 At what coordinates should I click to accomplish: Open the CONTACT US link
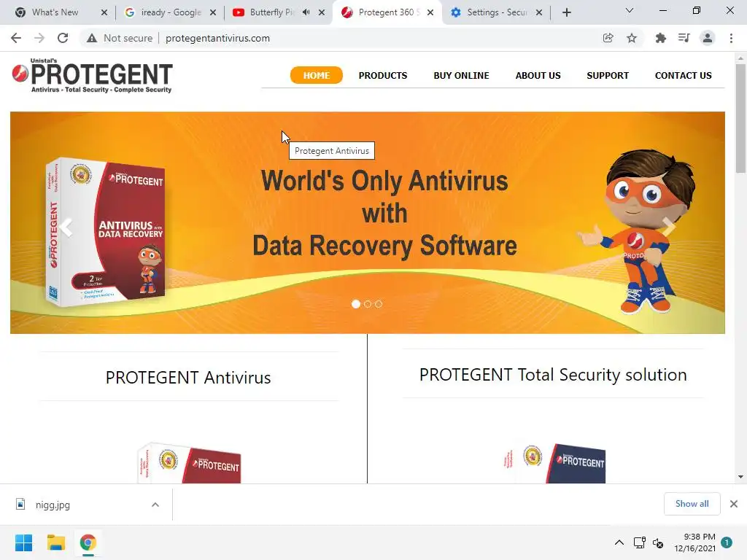coord(683,75)
